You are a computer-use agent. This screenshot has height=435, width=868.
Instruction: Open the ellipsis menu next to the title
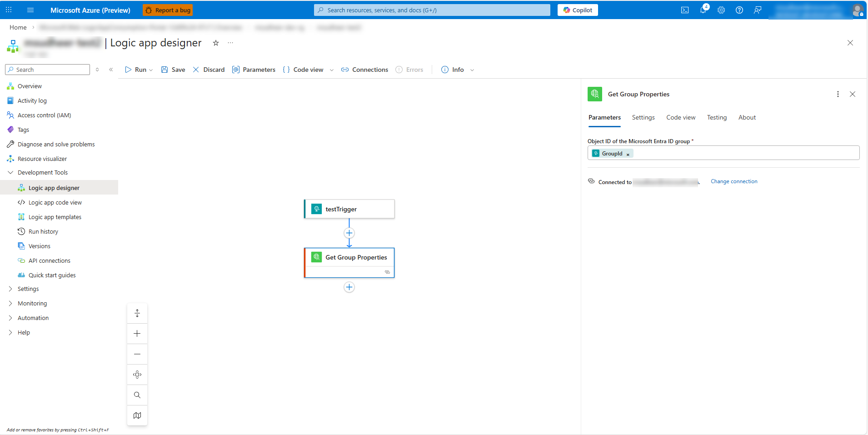point(230,43)
